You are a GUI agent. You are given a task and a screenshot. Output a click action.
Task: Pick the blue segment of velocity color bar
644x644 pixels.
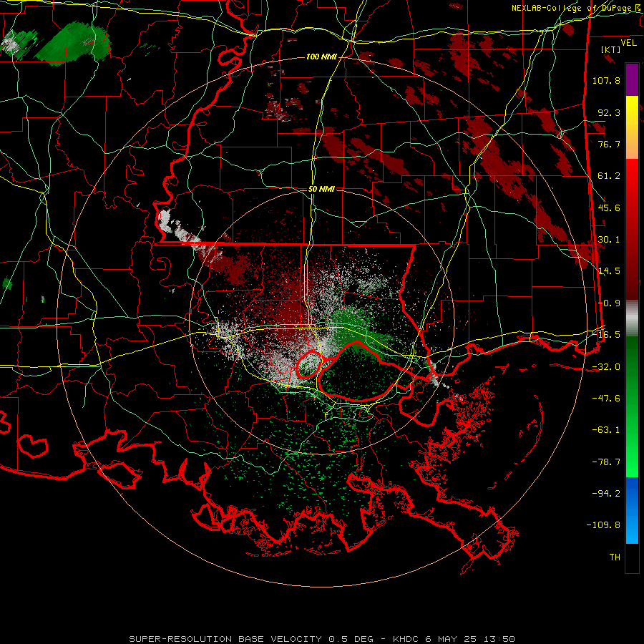(632, 510)
